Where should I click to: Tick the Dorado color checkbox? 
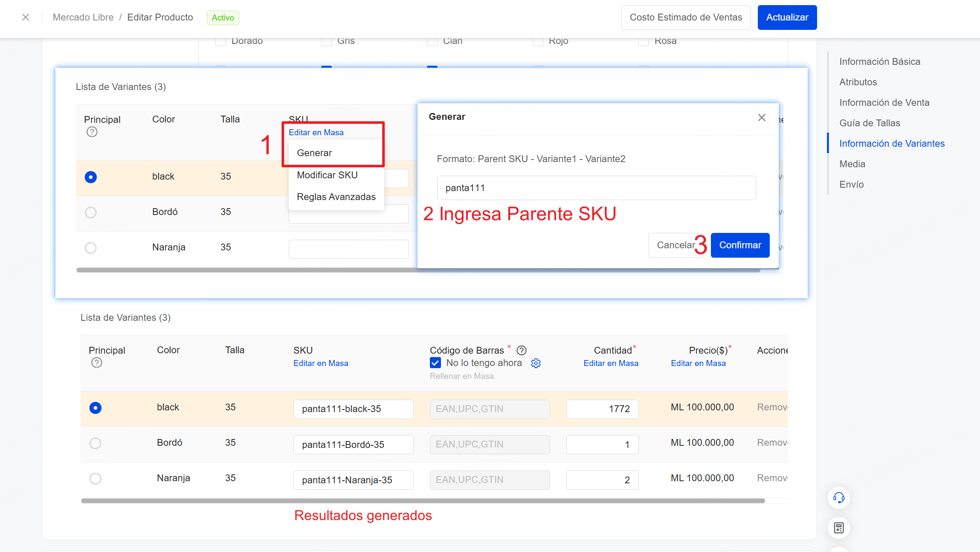[220, 41]
